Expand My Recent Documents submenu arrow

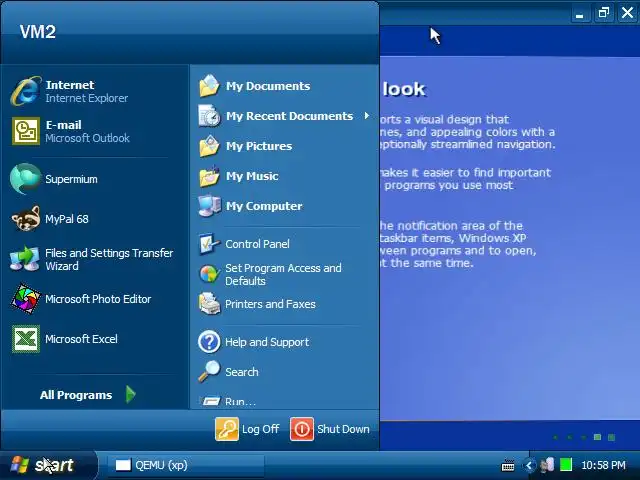[367, 116]
